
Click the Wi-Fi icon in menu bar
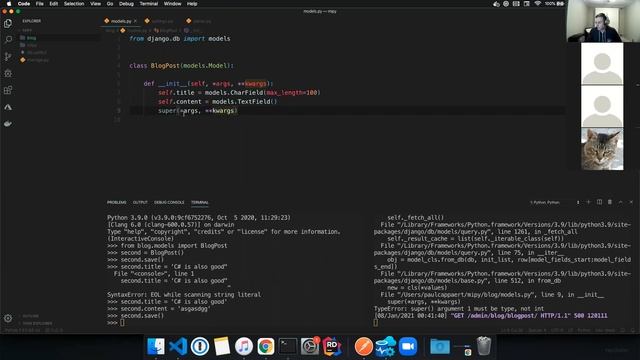click(x=538, y=4)
